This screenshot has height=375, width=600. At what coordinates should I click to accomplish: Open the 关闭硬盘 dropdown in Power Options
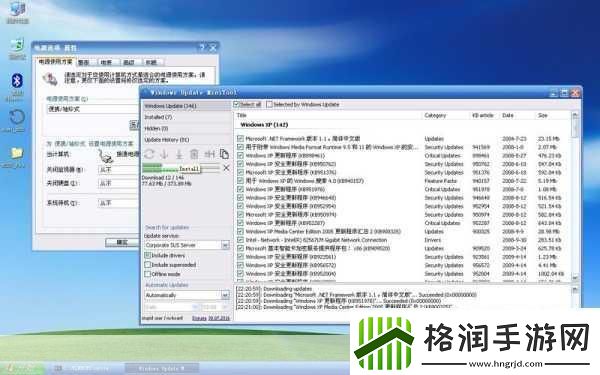tap(119, 183)
